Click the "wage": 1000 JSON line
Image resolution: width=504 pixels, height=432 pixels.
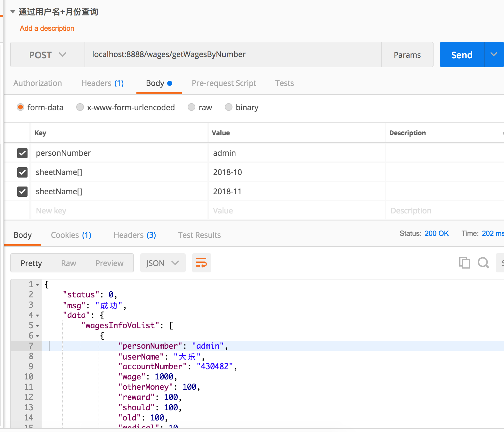[148, 377]
